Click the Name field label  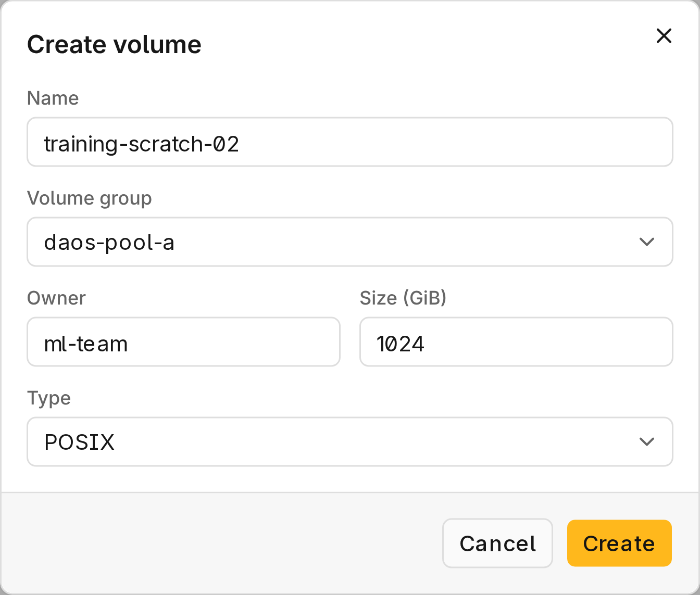pyautogui.click(x=53, y=98)
